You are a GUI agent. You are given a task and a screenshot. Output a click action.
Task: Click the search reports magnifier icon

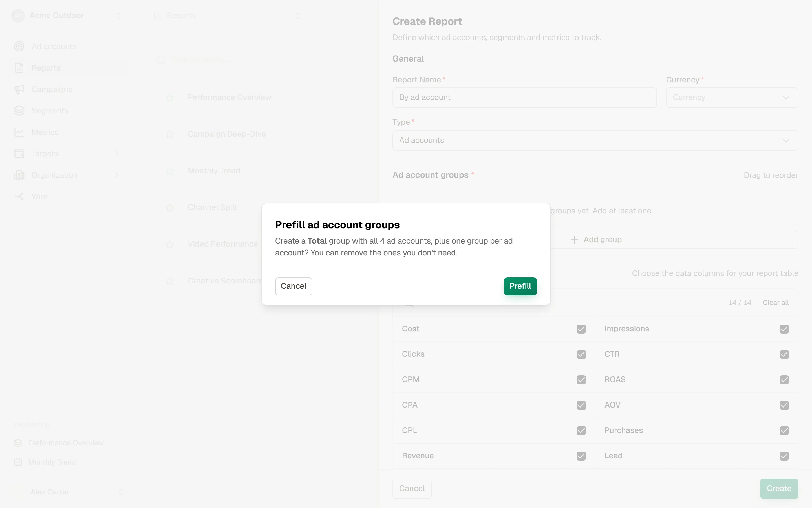pos(161,60)
